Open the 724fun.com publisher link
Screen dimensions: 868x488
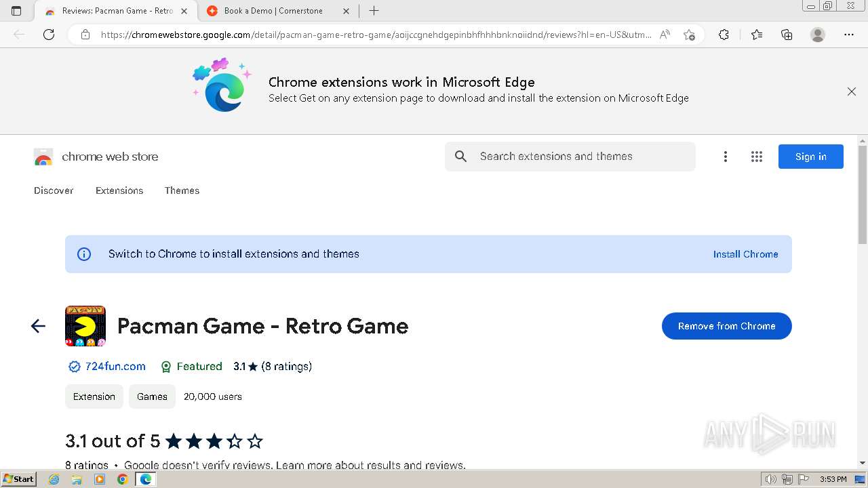pyautogui.click(x=115, y=367)
